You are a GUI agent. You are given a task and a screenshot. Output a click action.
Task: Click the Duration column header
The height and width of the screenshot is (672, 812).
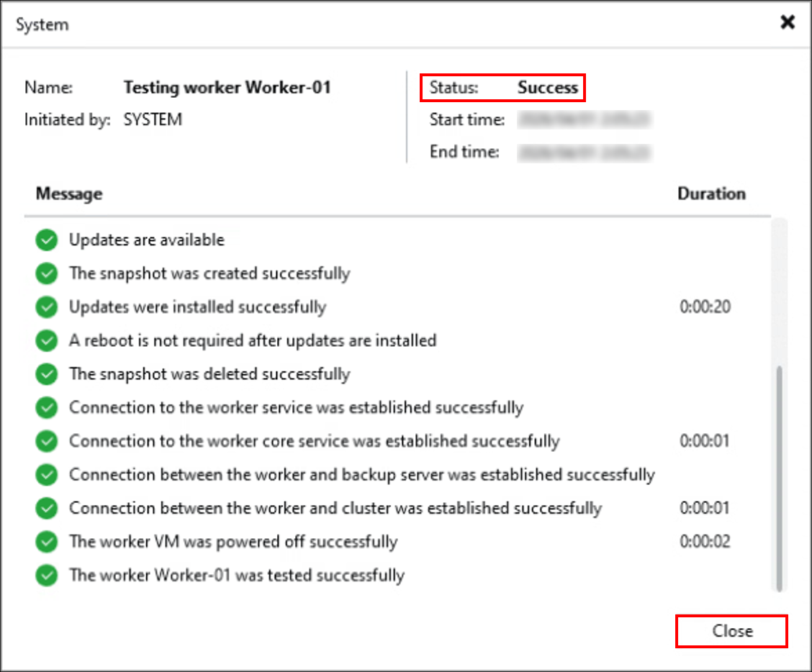pyautogui.click(x=711, y=194)
